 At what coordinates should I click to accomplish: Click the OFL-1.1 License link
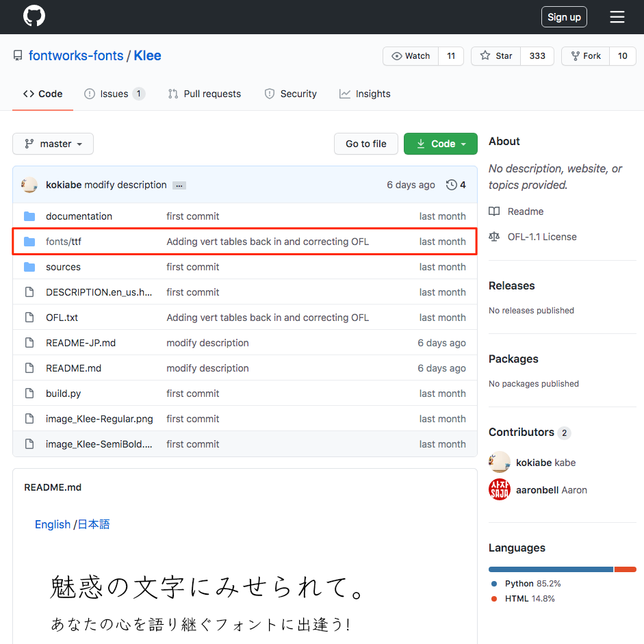pyautogui.click(x=542, y=237)
